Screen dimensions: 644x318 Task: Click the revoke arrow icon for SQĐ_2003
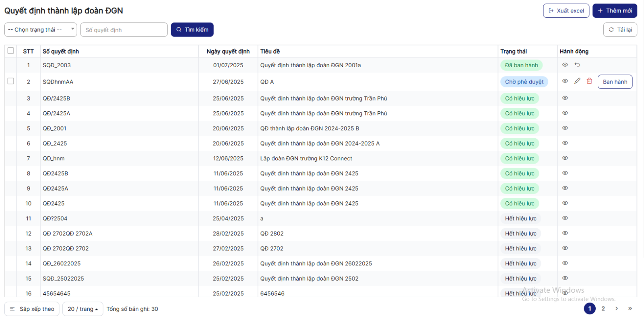tap(577, 65)
